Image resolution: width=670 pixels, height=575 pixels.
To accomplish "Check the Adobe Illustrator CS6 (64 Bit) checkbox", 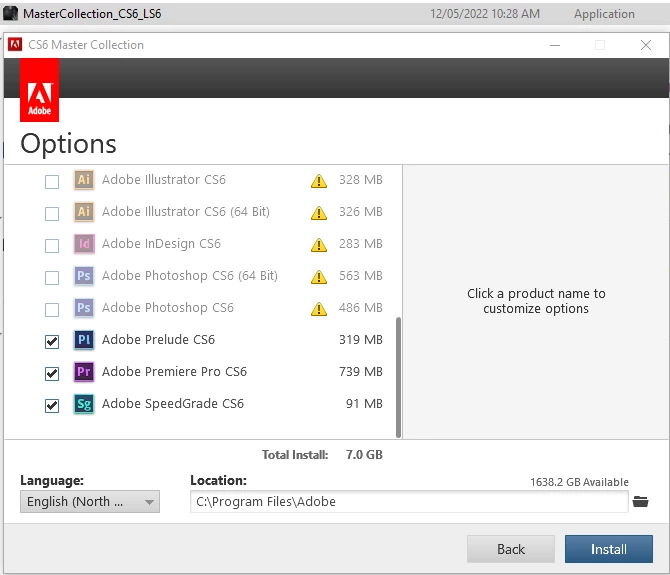I will 52,214.
